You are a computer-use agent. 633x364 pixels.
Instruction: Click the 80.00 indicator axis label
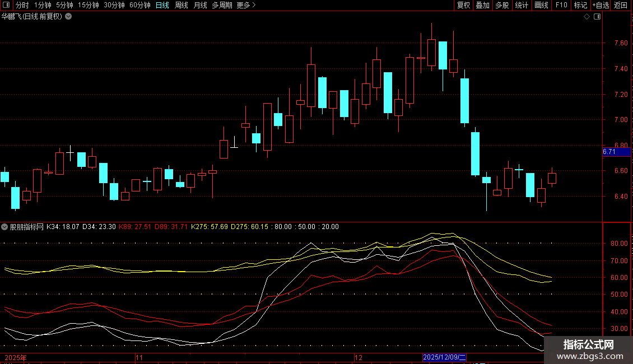(x=619, y=244)
